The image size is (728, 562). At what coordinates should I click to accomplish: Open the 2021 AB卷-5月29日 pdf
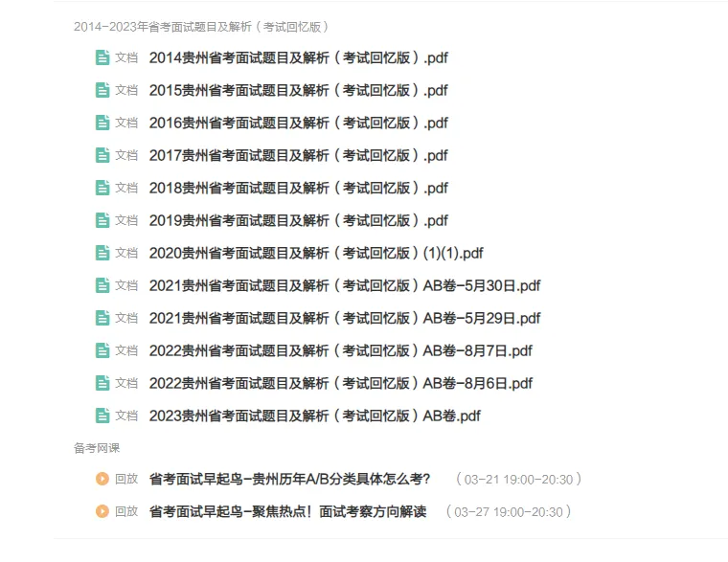point(345,318)
